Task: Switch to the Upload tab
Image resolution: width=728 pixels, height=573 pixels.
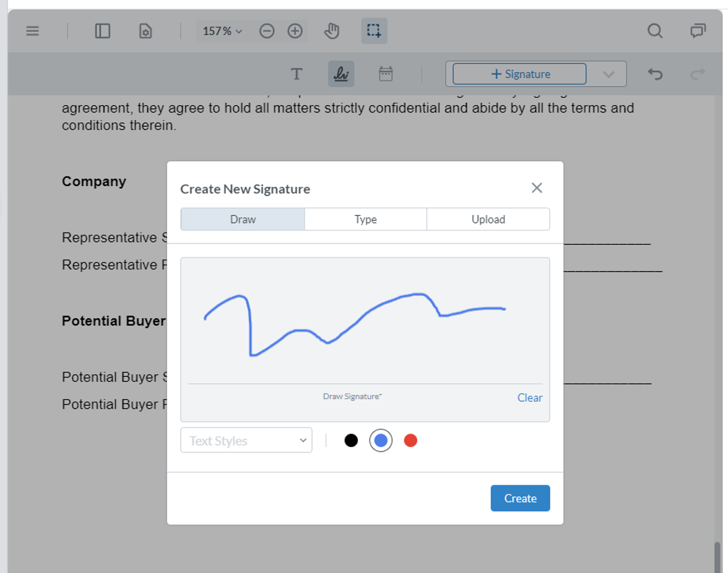Action: point(488,219)
